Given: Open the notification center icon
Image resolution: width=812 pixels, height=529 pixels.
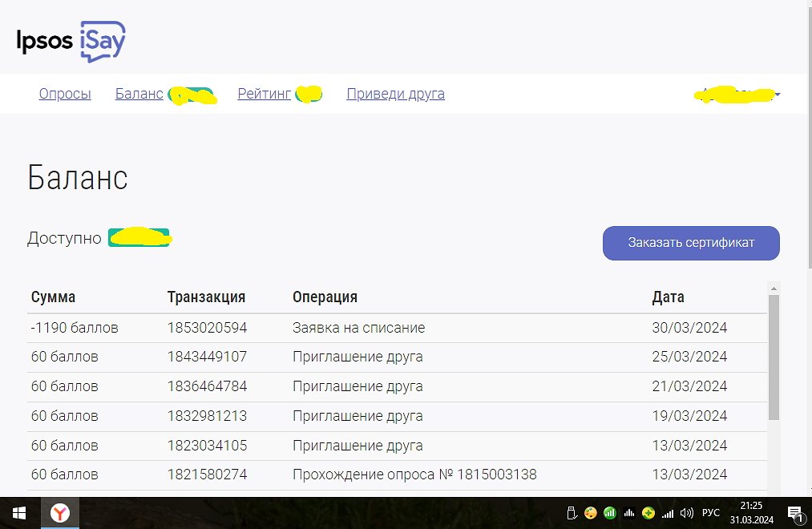Looking at the screenshot, I should pos(795,513).
